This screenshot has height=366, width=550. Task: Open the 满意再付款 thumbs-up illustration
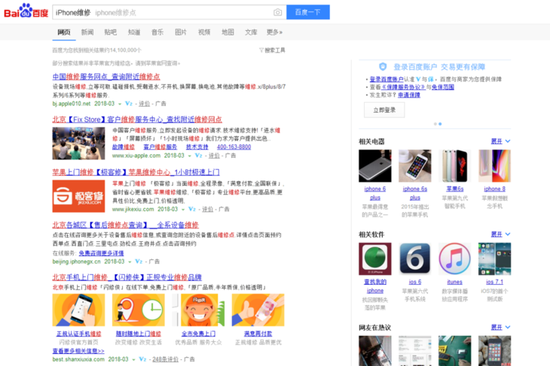point(258,310)
